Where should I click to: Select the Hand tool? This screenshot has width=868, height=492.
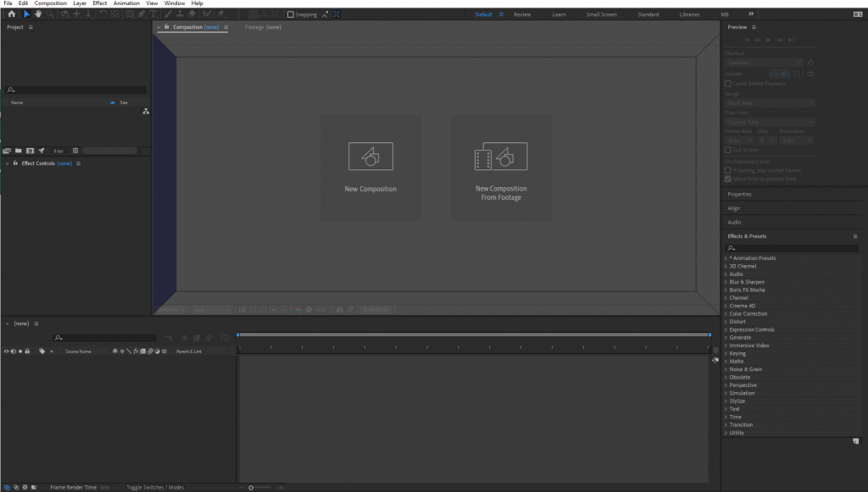[x=37, y=14]
